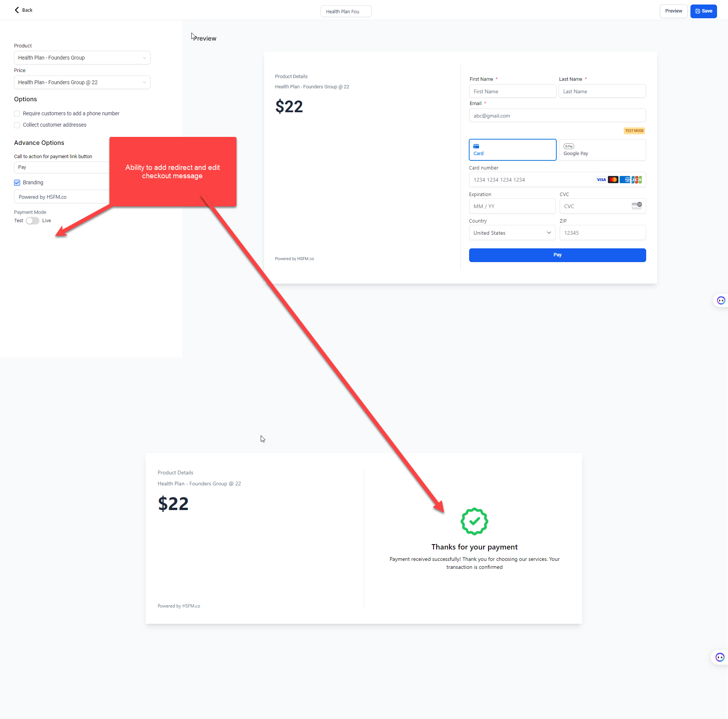Viewport: 728px width, 719px height.
Task: Enable require customers phone number checkbox
Action: (17, 114)
